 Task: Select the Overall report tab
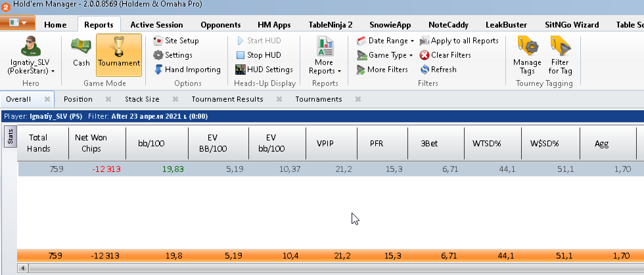coord(18,99)
